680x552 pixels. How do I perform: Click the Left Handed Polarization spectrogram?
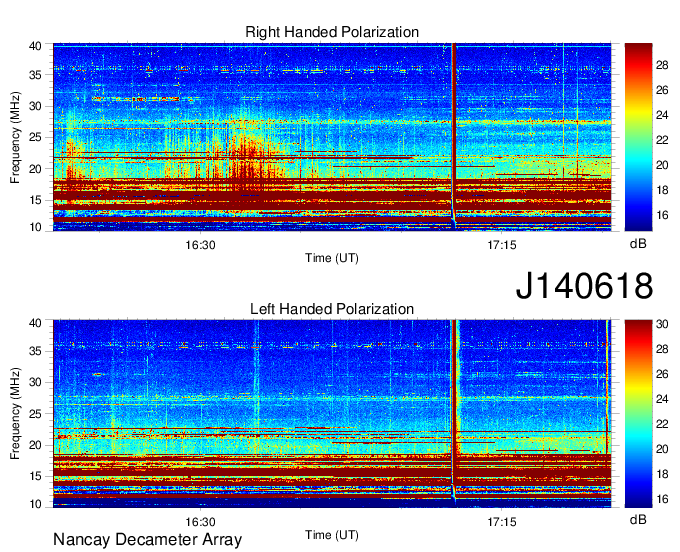(x=332, y=414)
